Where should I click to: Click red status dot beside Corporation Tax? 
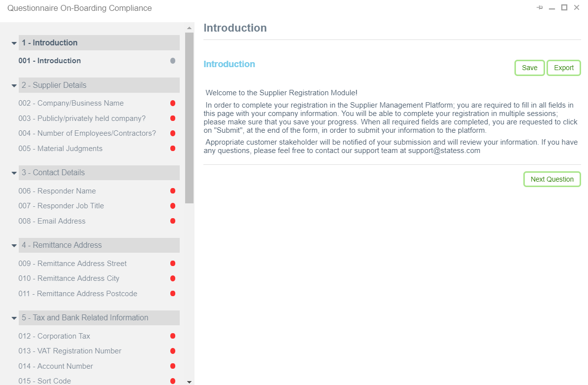pyautogui.click(x=173, y=336)
